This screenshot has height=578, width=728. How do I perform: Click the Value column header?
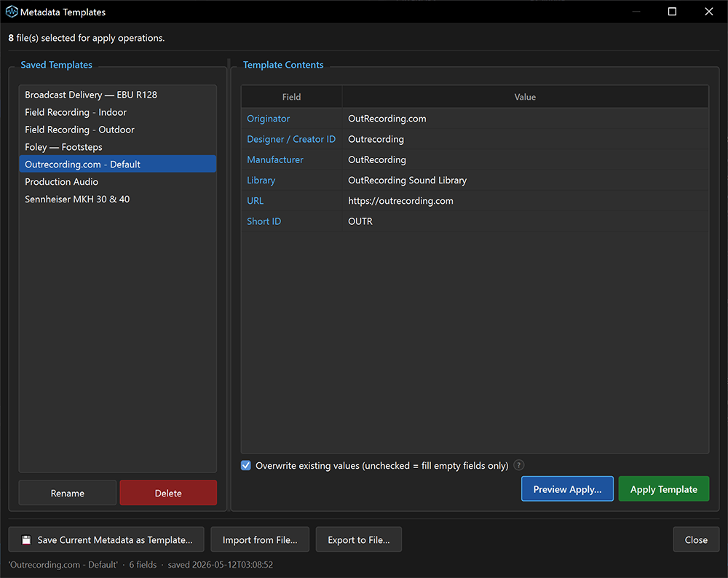525,97
